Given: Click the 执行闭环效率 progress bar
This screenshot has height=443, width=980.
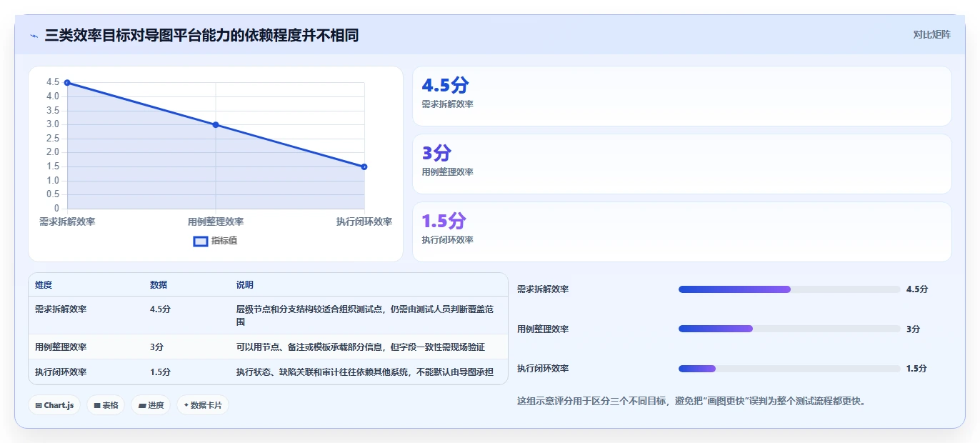Looking at the screenshot, I should (789, 369).
